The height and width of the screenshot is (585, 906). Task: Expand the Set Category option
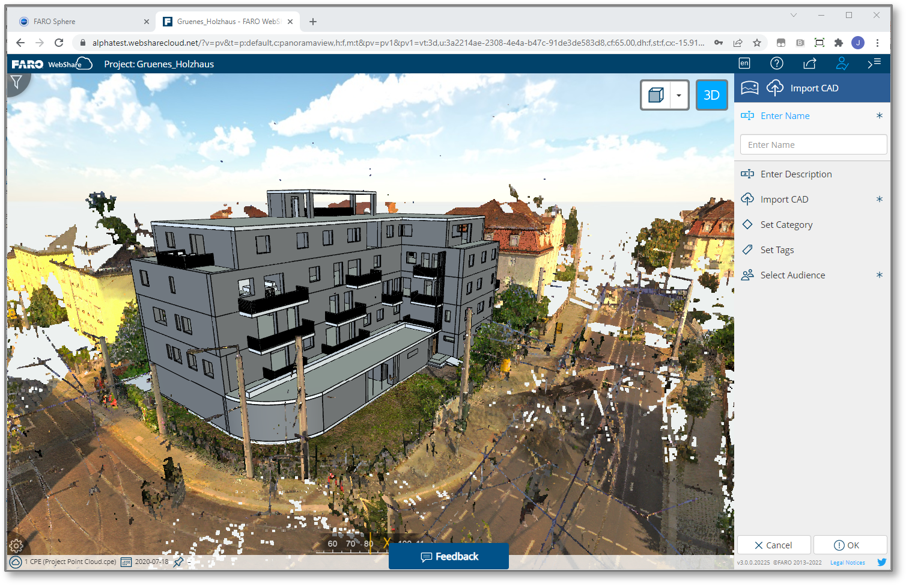pyautogui.click(x=786, y=225)
